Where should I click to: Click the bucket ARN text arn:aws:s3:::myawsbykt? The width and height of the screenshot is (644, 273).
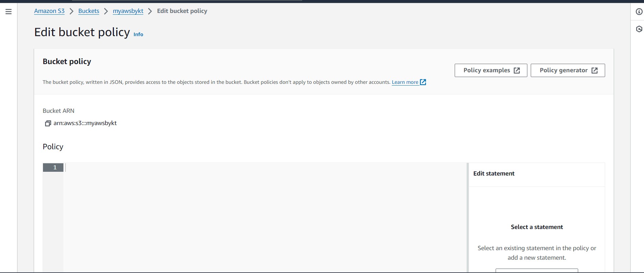click(x=85, y=123)
